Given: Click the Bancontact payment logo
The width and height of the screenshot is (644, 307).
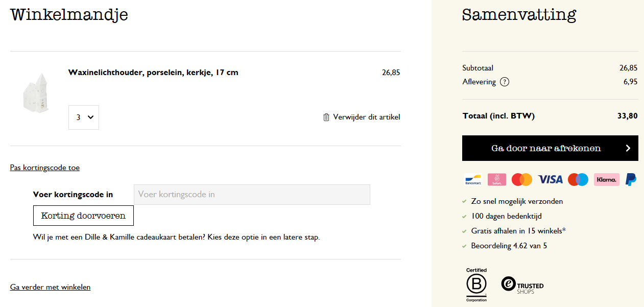Looking at the screenshot, I should click(472, 179).
